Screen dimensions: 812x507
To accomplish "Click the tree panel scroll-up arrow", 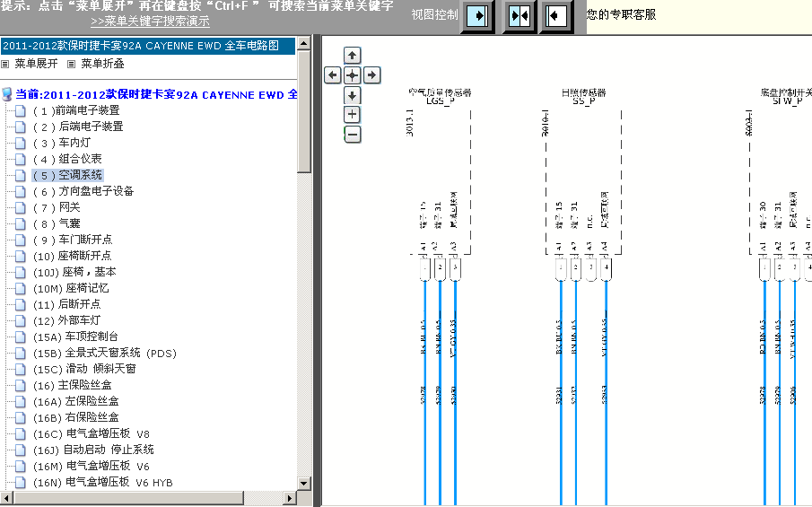I will pos(304,43).
